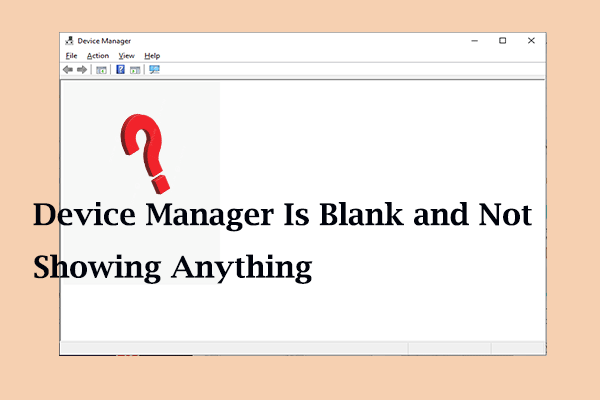Screen dimensions: 600x400
Task: Click the Scan for hardware changes monitor icon
Action: pyautogui.click(x=154, y=70)
